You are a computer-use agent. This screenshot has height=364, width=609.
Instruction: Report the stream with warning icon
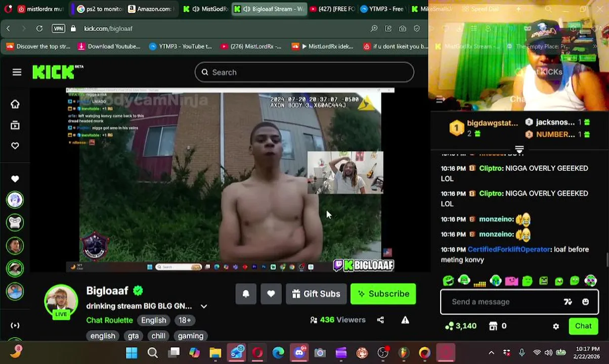[x=405, y=320]
